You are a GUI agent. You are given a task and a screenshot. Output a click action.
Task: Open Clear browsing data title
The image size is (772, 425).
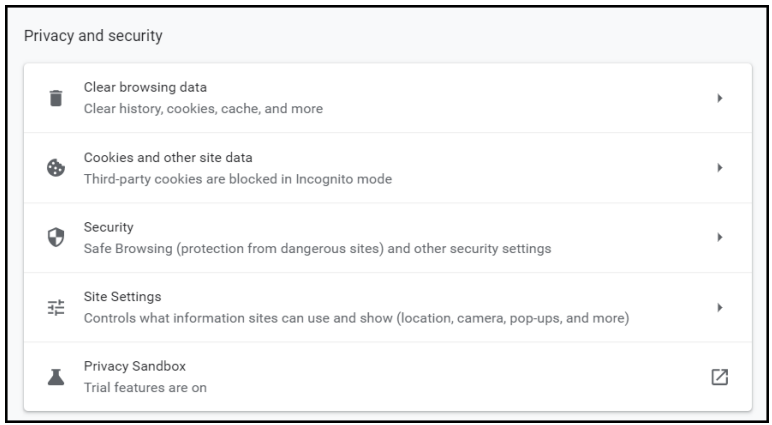point(145,88)
